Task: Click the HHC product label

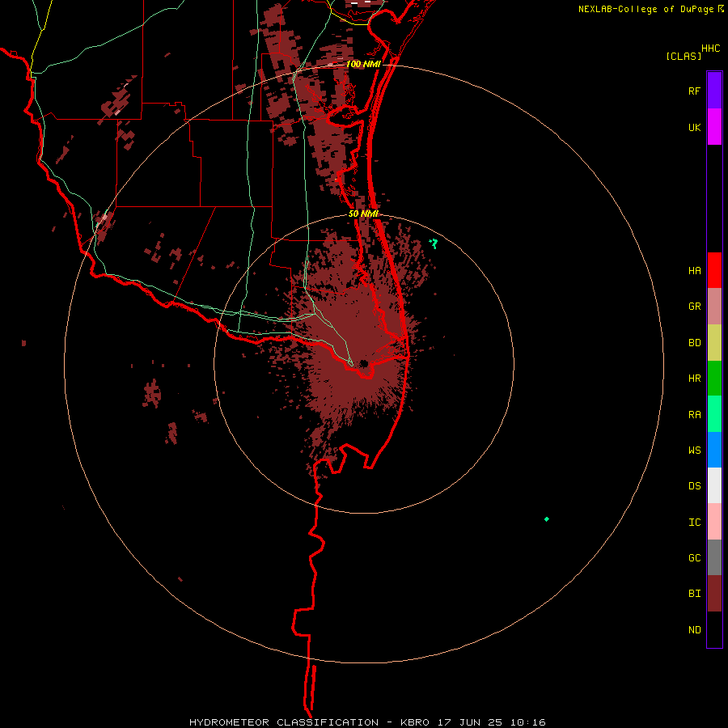Action: tap(710, 49)
